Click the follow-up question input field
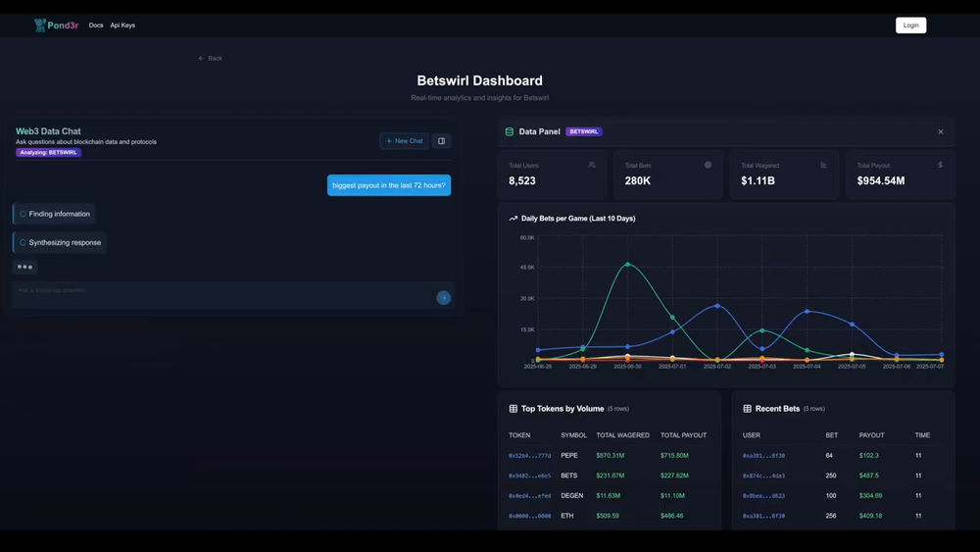This screenshot has width=980, height=552. [223, 294]
